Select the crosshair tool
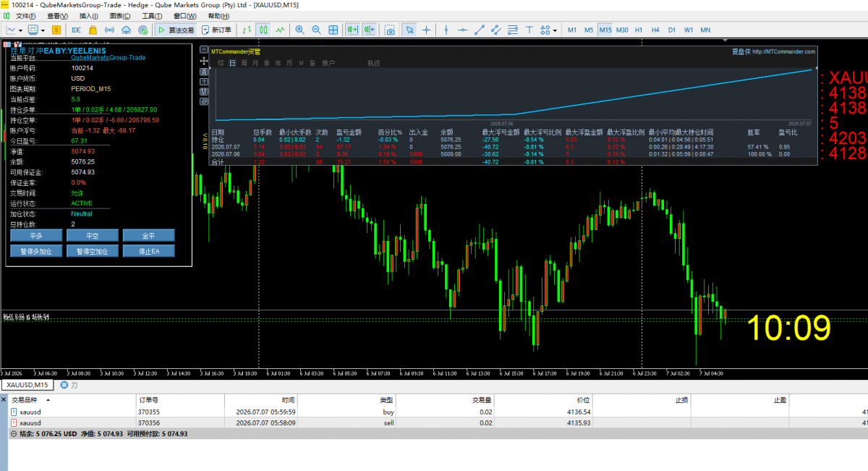The width and height of the screenshot is (868, 471). [x=426, y=30]
